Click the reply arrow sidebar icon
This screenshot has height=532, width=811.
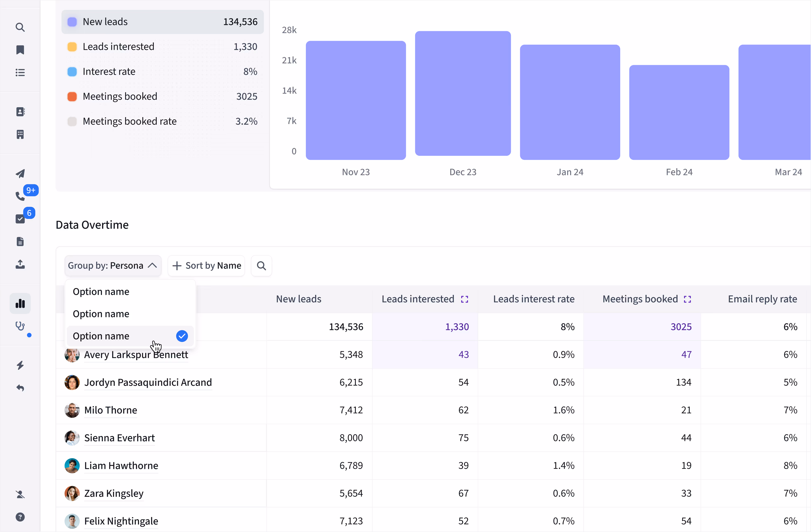click(20, 388)
